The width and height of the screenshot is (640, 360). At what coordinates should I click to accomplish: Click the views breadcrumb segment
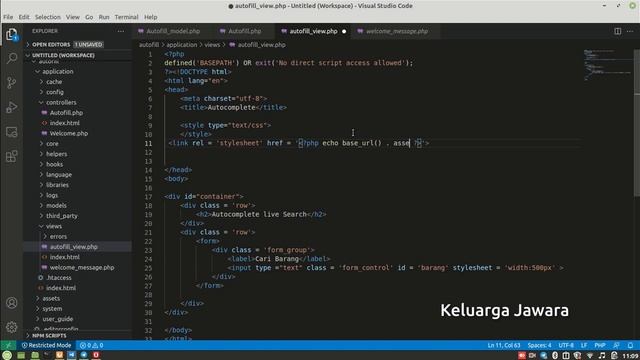pyautogui.click(x=212, y=45)
